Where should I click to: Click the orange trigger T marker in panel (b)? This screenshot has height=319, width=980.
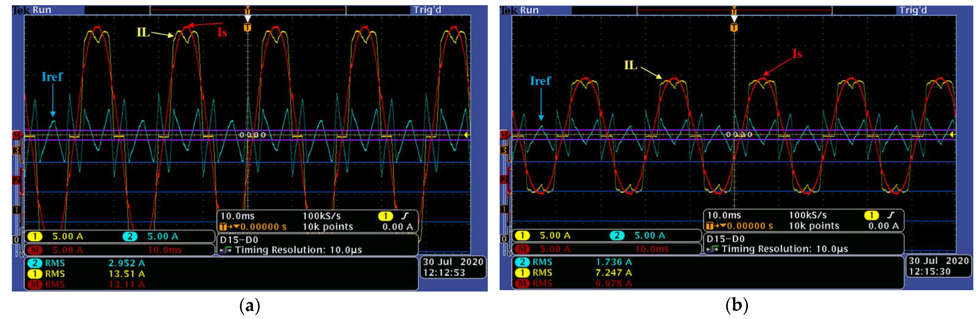(734, 28)
